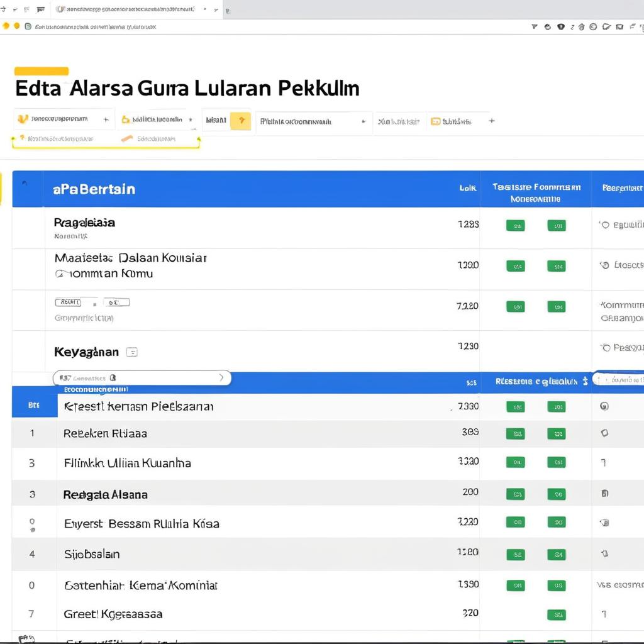
Task: Toggle first green badge in Gsttenhiar Kema row
Action: (516, 586)
